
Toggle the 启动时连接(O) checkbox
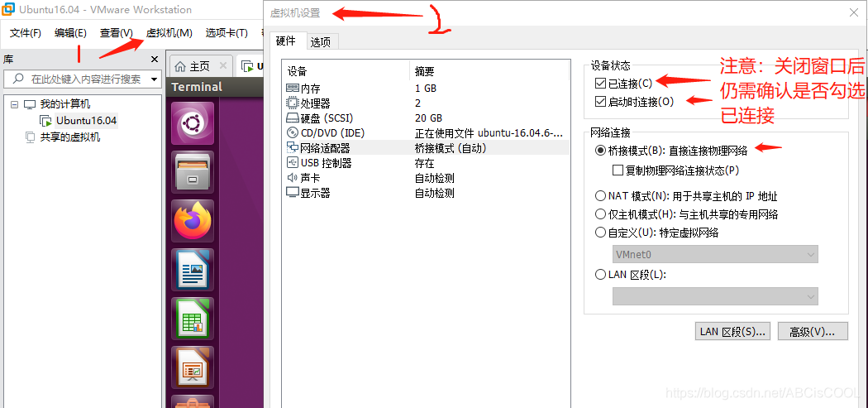coord(601,102)
